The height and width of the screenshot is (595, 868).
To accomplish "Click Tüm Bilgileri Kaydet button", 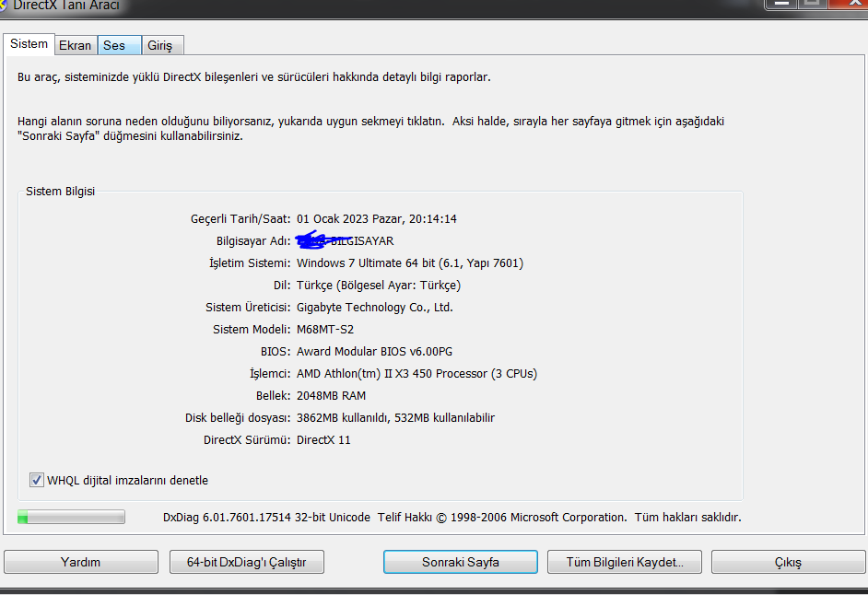I will coord(625,562).
